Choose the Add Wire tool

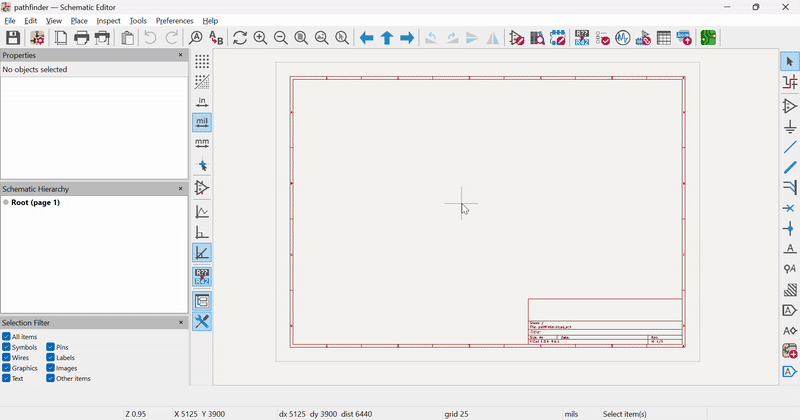pyautogui.click(x=789, y=147)
